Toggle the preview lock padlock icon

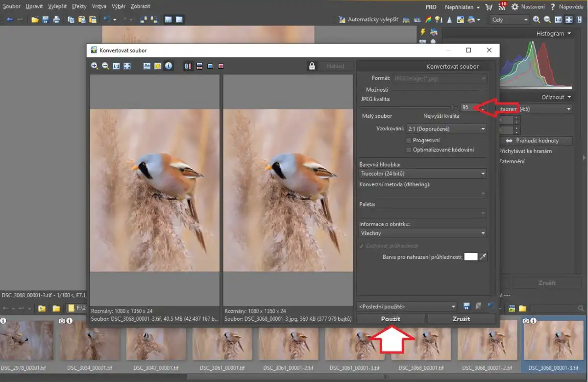tap(312, 66)
